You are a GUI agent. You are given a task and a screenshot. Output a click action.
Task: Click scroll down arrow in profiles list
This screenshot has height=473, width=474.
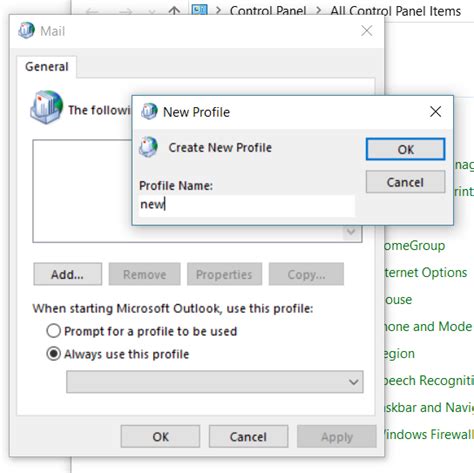pyautogui.click(x=351, y=232)
